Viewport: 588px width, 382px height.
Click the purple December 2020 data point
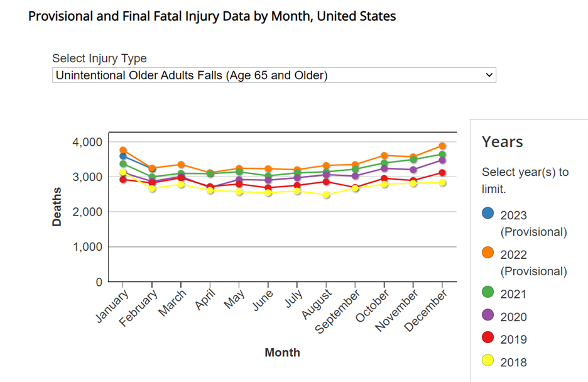click(x=442, y=161)
